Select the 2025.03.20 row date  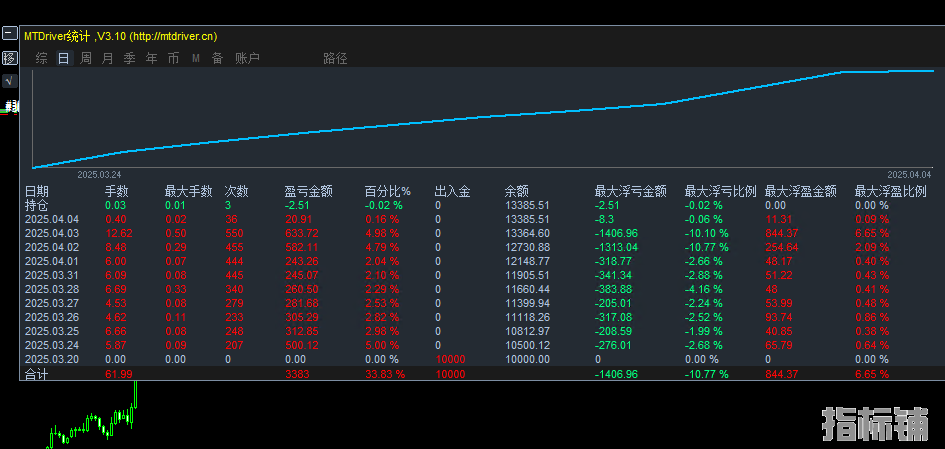52,359
